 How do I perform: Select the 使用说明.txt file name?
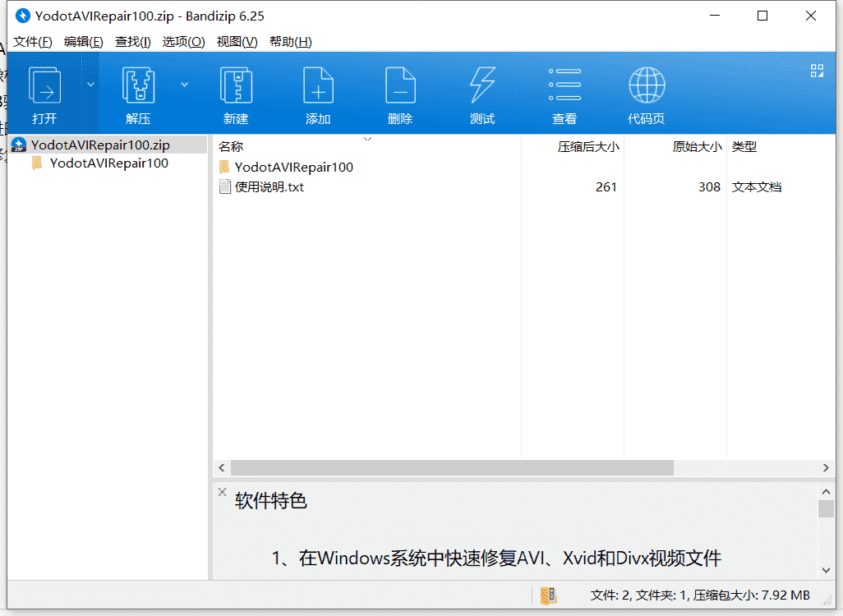coord(269,187)
